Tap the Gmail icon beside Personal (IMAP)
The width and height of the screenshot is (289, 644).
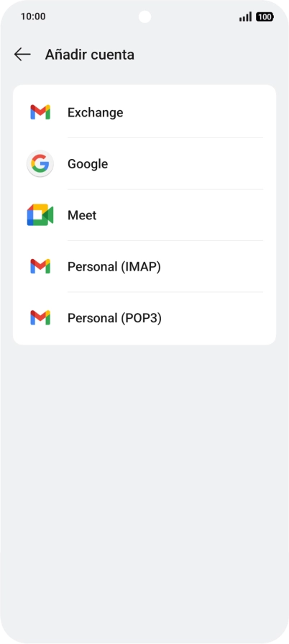coord(40,266)
